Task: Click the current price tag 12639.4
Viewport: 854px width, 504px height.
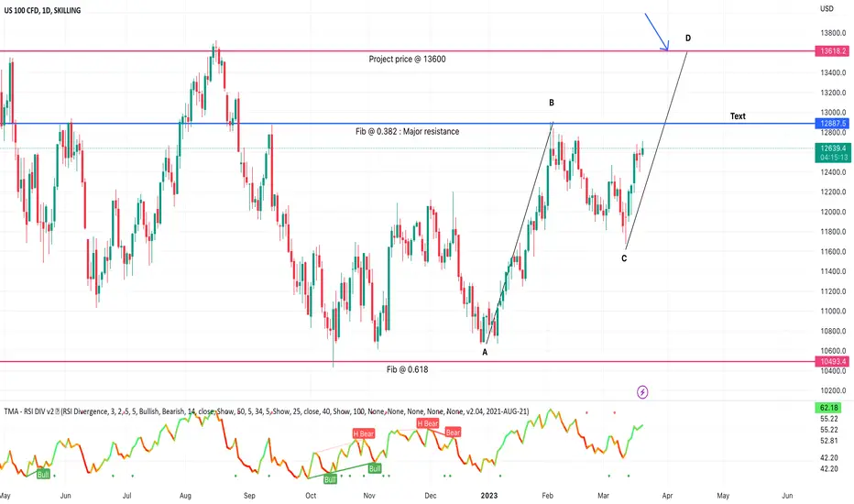Action: point(833,148)
